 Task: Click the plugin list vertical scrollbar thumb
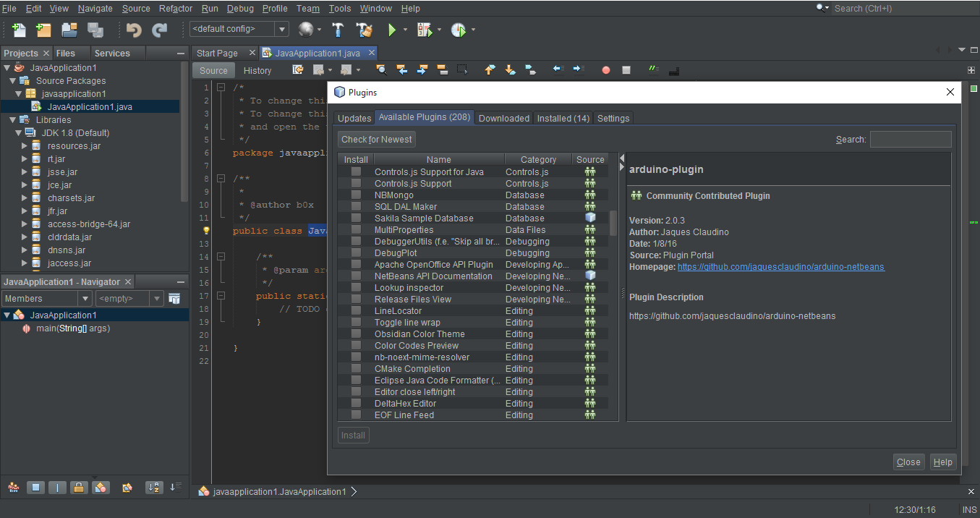613,224
